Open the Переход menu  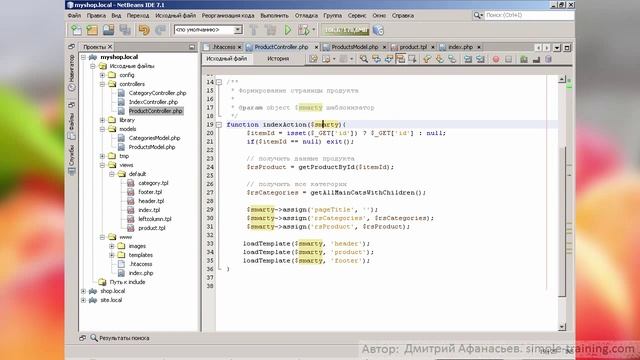138,15
